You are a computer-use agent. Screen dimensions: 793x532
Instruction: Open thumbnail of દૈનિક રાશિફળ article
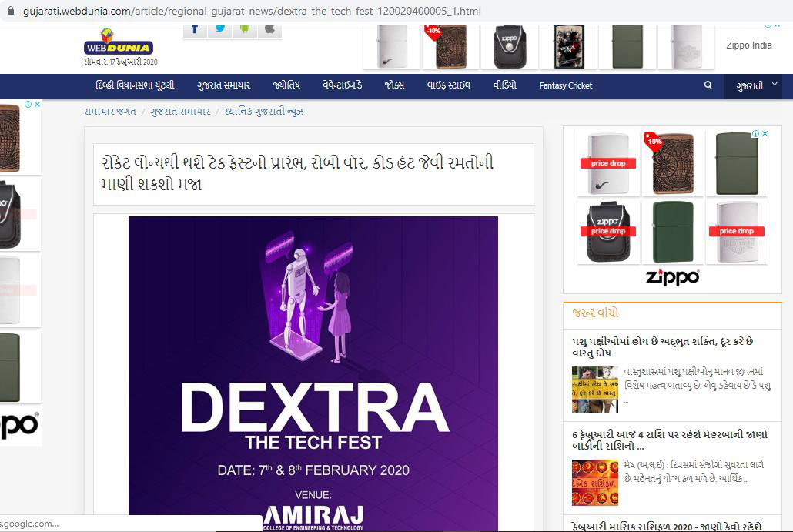(x=595, y=483)
